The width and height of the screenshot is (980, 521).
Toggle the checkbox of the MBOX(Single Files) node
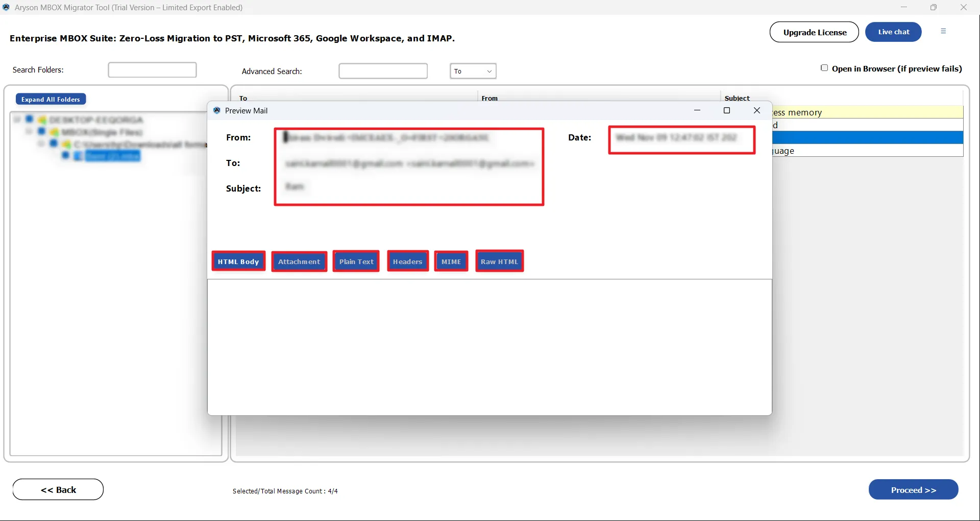pos(41,131)
